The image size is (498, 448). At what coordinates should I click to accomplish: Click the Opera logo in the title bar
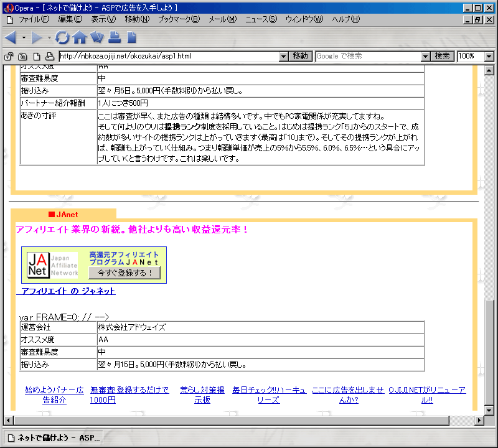(9, 8)
